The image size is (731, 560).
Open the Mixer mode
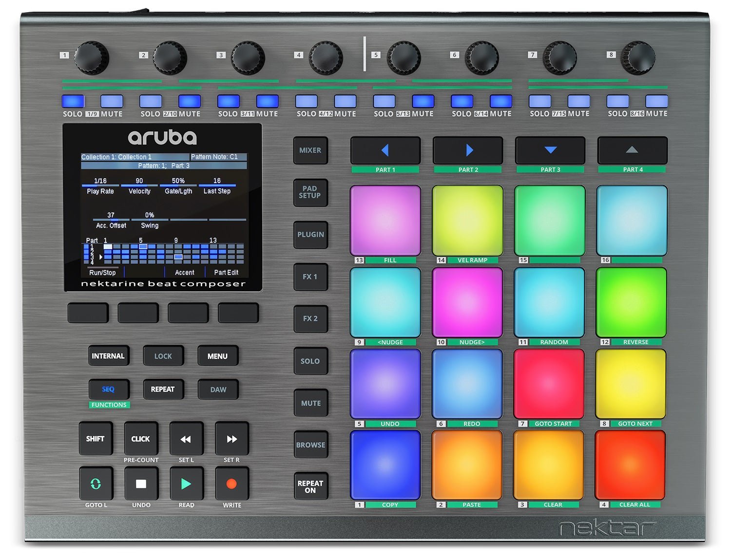point(310,150)
